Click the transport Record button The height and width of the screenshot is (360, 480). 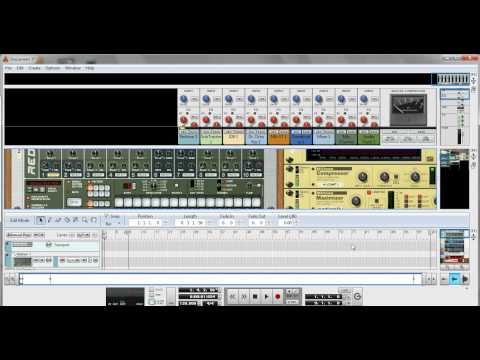coord(278,296)
